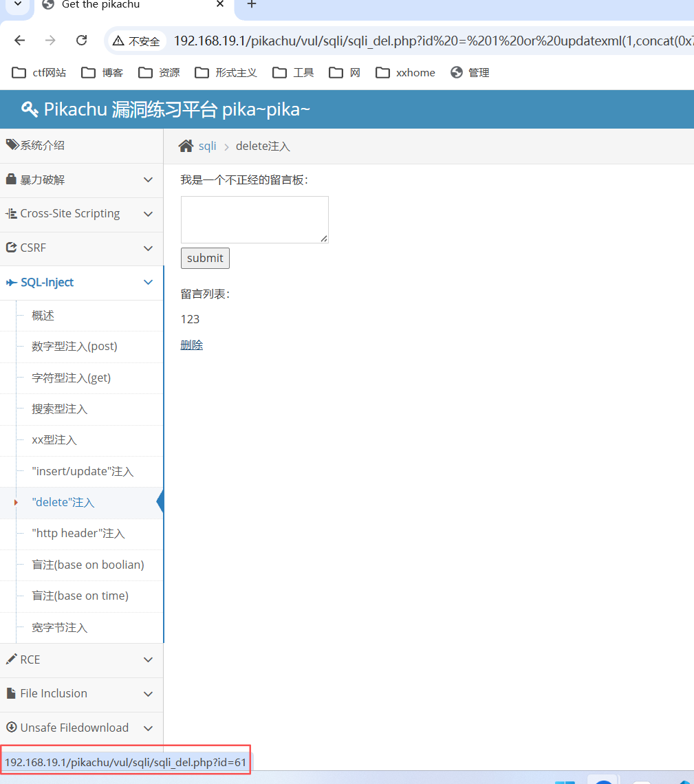694x784 pixels.
Task: Open the tab search dropdown arrow
Action: [18, 5]
